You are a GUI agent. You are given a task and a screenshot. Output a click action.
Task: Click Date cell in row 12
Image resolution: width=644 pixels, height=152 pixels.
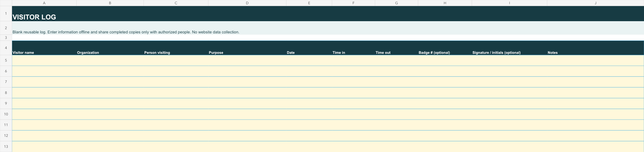(309, 136)
